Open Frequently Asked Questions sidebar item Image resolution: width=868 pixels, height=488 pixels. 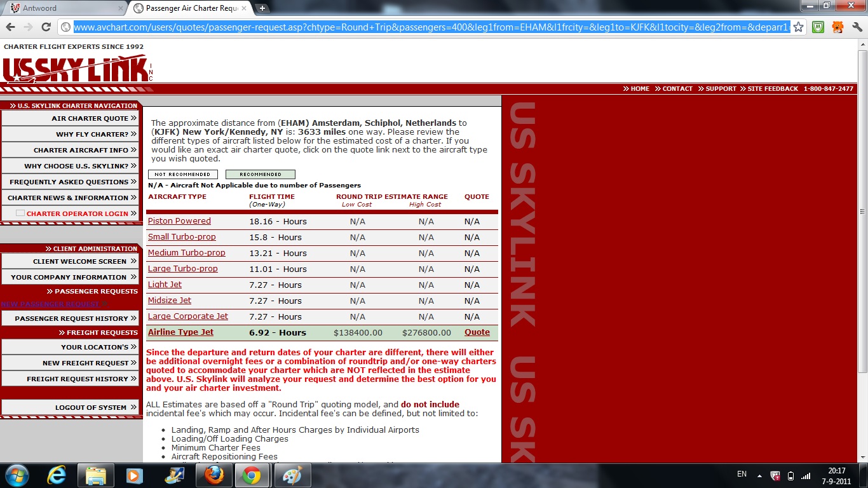click(70, 182)
